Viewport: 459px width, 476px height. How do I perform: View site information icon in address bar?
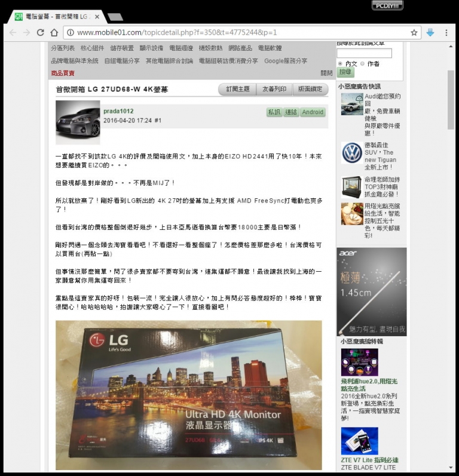pos(70,32)
